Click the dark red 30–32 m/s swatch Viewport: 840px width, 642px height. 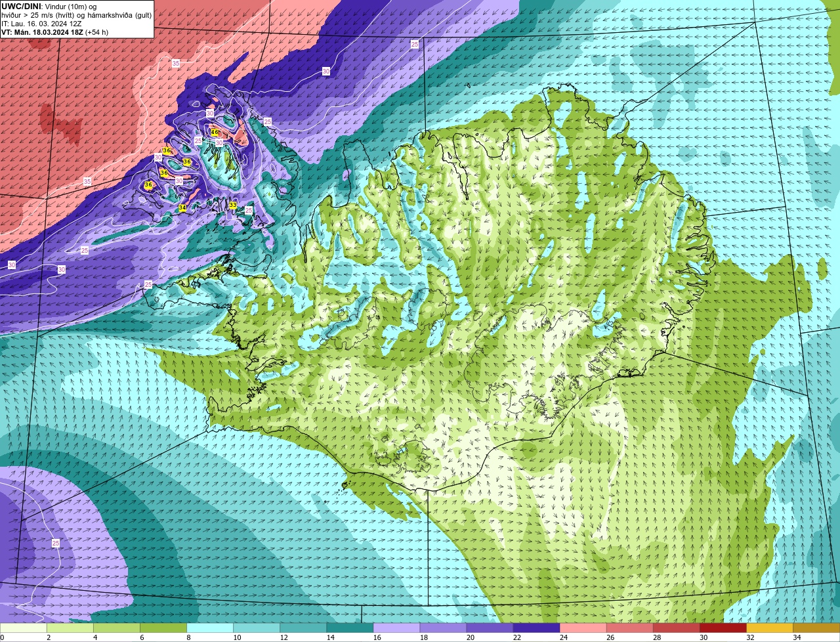(723, 628)
